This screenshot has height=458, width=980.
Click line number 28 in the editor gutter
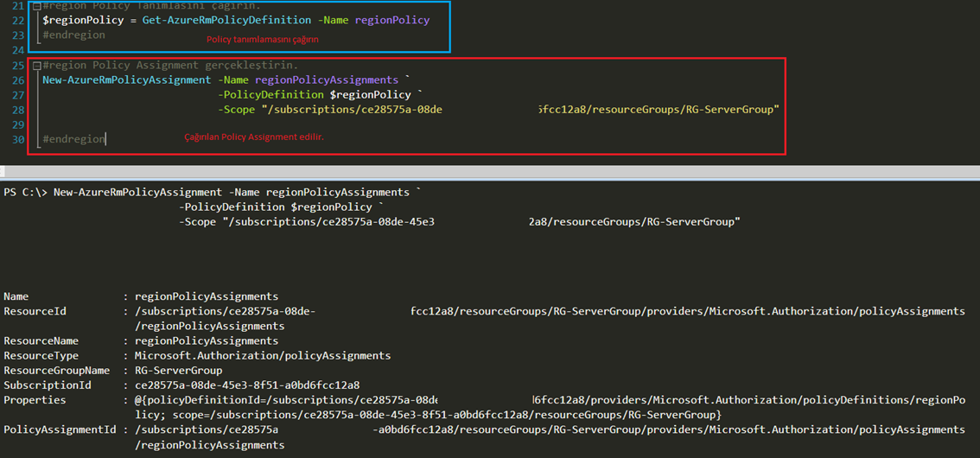coord(17,110)
